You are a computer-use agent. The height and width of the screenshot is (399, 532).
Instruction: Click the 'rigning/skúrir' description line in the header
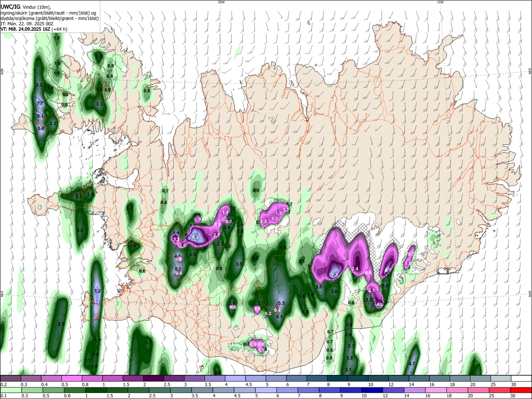49,12
